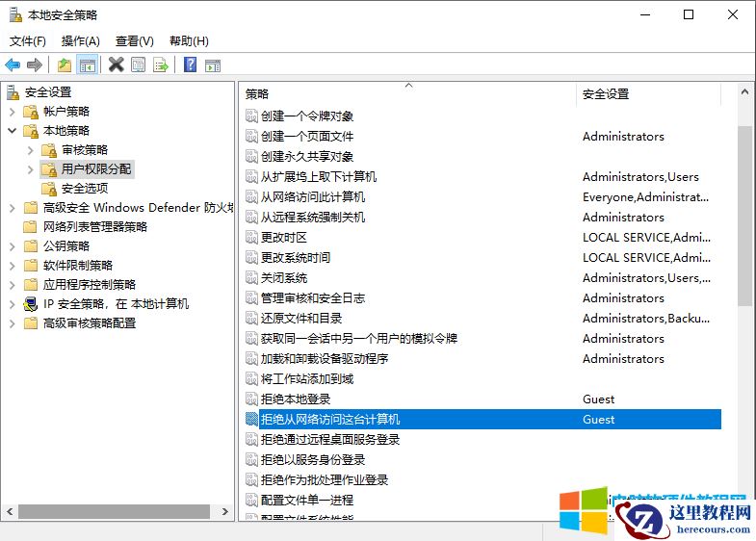Select policy 从网络访问此计算机

point(313,197)
